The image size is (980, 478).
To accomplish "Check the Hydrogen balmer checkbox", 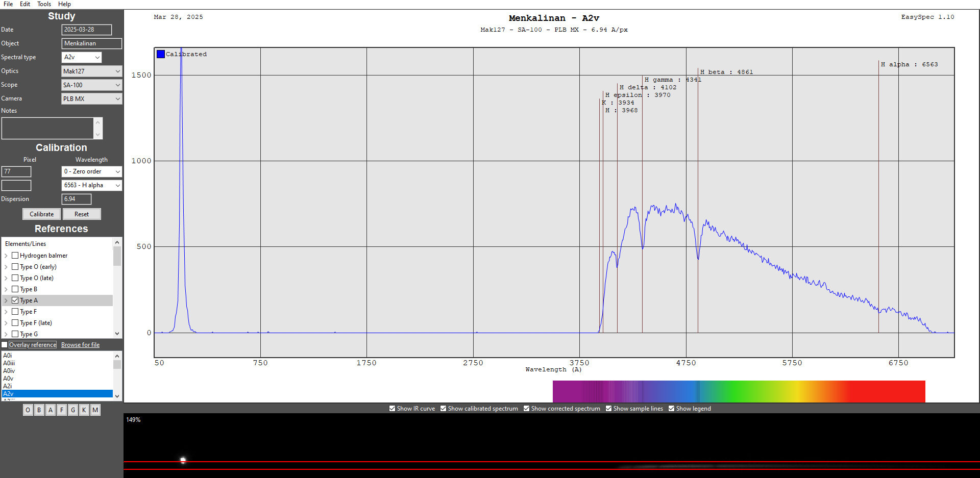I will click(15, 256).
